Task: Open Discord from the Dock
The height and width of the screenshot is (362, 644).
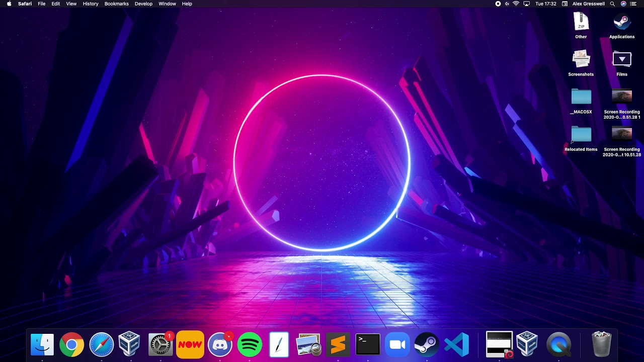Action: 220,344
